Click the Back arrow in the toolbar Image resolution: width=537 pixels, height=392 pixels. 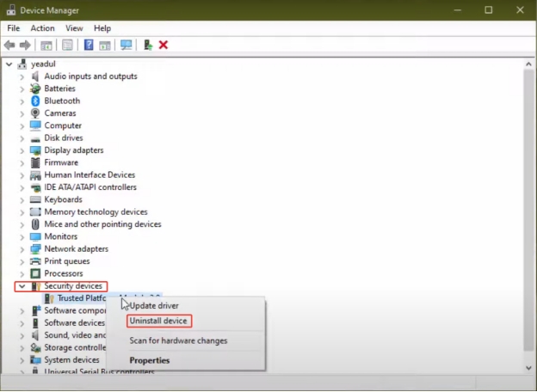[x=9, y=46]
